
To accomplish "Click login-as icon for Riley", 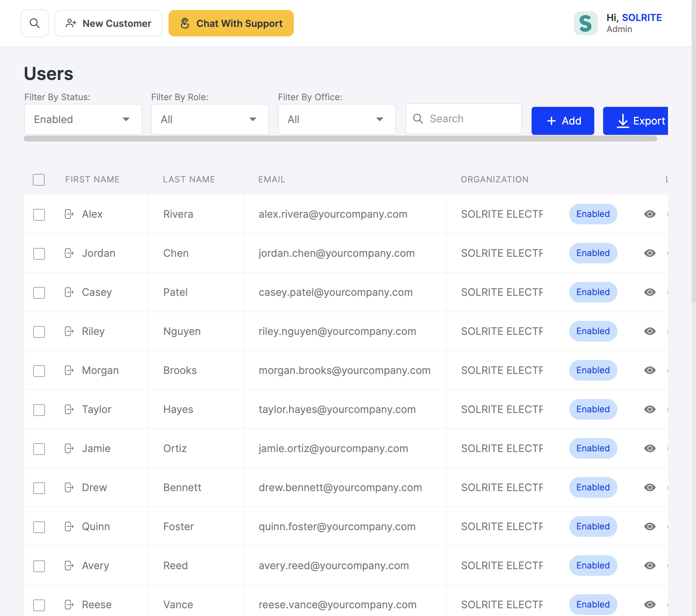I will [69, 331].
